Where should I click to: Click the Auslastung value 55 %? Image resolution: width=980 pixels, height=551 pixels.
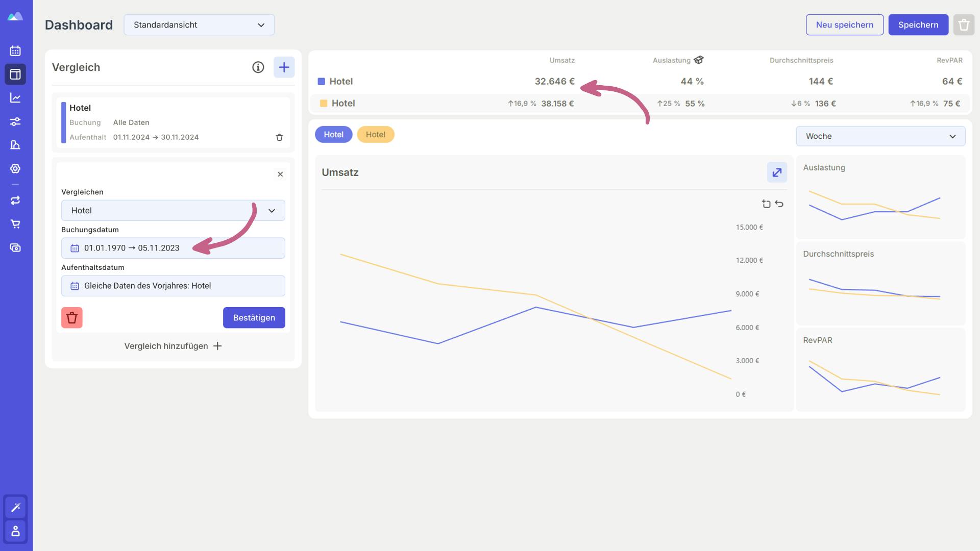click(695, 104)
